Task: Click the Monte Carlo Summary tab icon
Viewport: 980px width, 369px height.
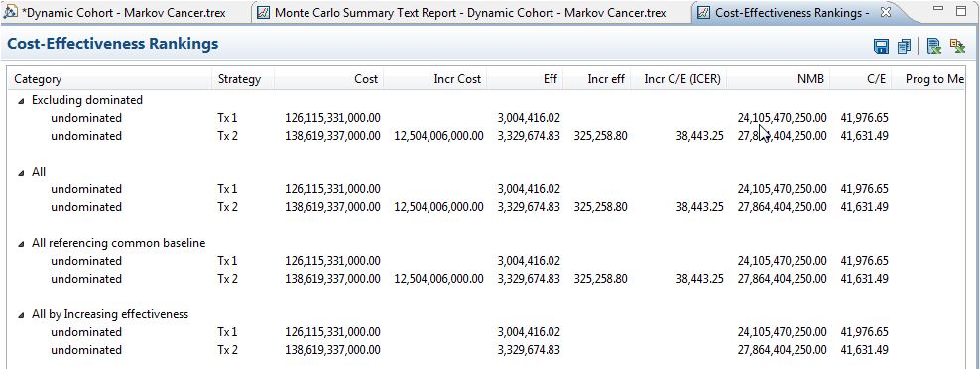Action: tap(264, 12)
